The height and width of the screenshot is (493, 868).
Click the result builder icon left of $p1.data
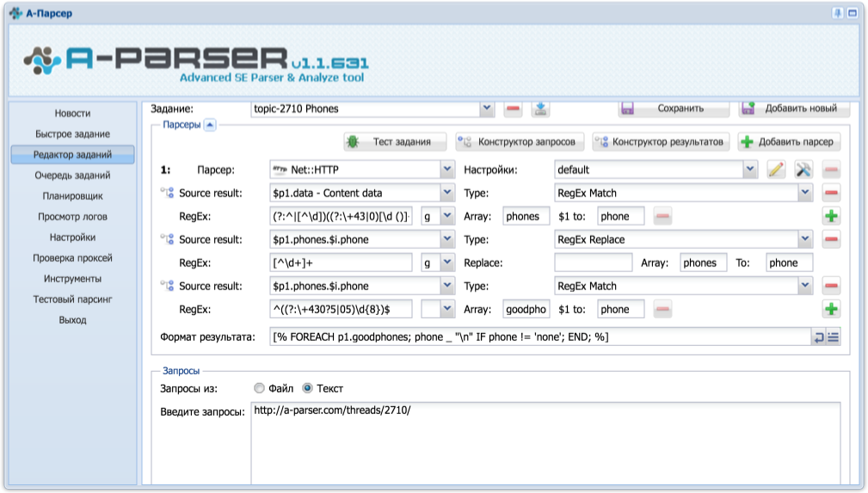tap(167, 193)
